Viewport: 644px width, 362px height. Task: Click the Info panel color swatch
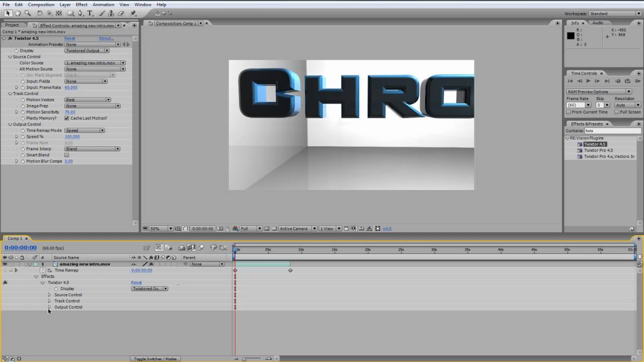571,35
